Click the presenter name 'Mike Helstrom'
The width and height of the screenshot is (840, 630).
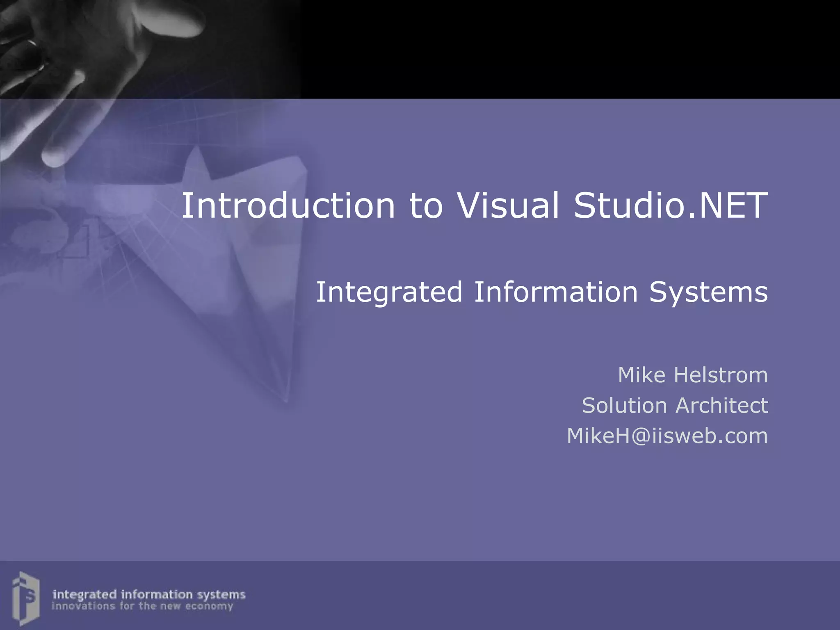[x=692, y=375]
